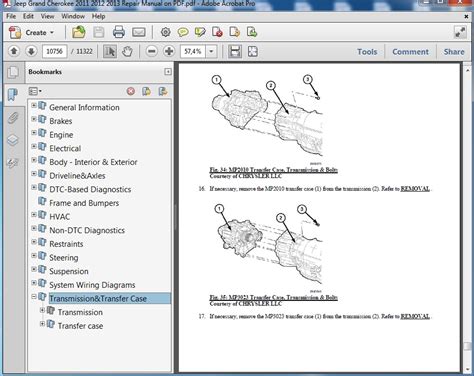474x376 pixels.
Task: Open a file with the folder icon
Action: click(79, 32)
